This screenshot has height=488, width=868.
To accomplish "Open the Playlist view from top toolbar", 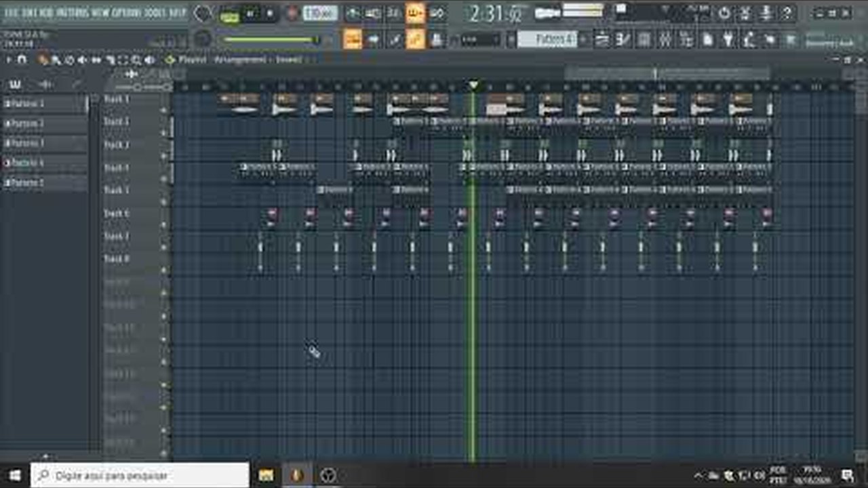I will (601, 39).
